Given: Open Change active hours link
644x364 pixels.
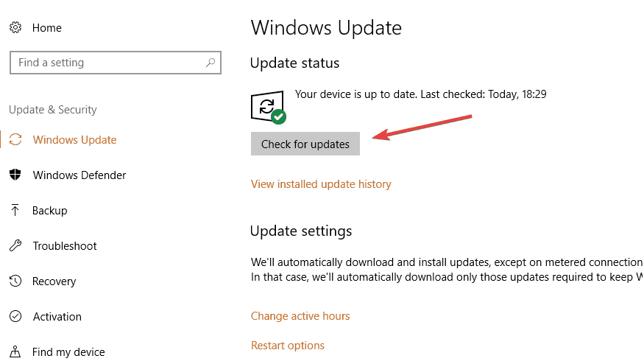Looking at the screenshot, I should coord(300,316).
